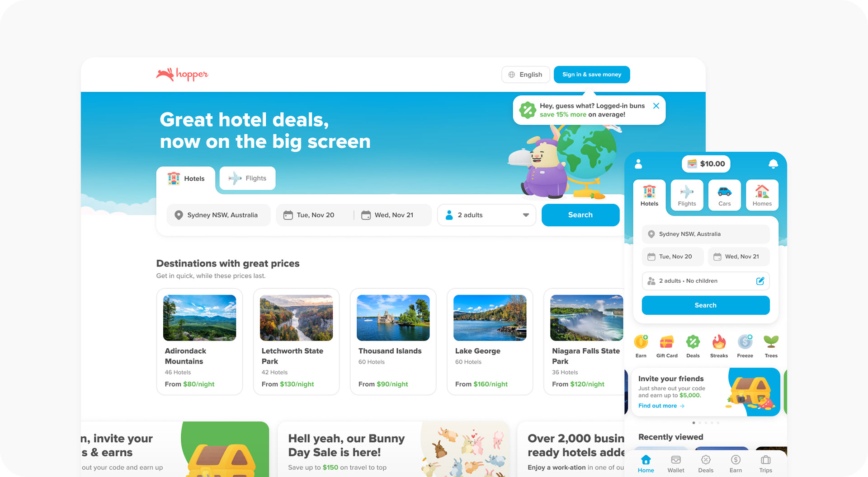Screen dimensions: 868x477
Task: Select the Cars tab in the mobile app
Action: (x=724, y=195)
